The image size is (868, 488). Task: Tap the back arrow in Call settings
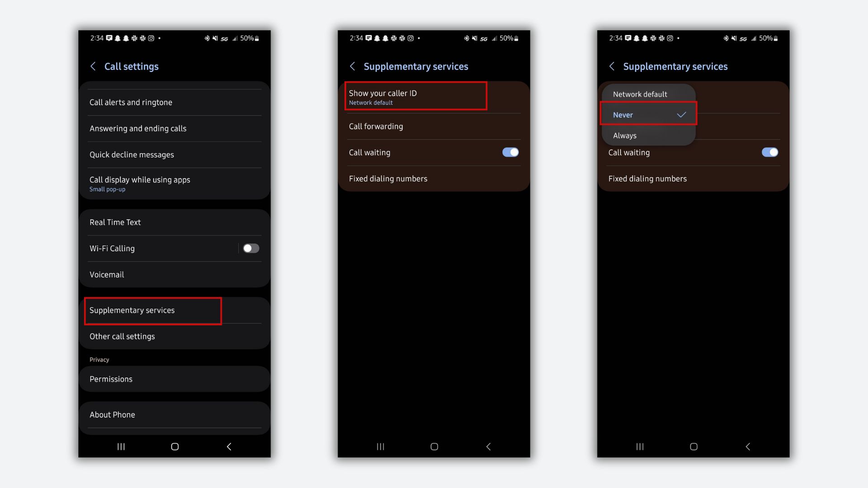pyautogui.click(x=93, y=66)
